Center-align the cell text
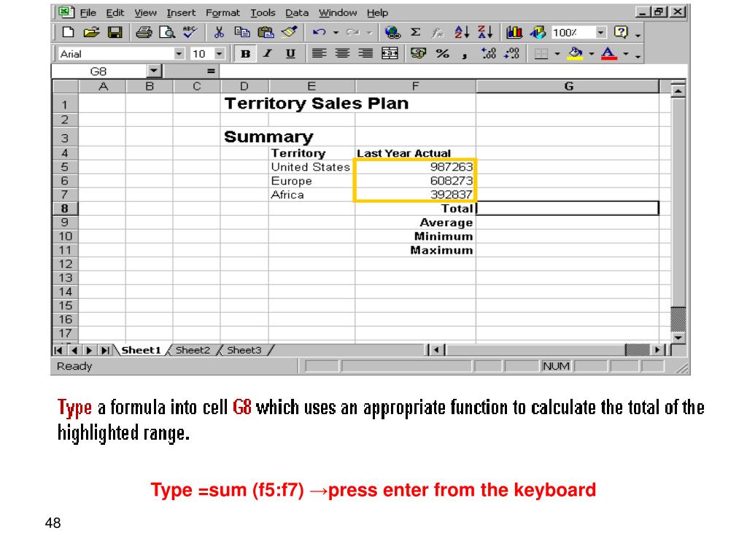This screenshot has height=560, width=747. (x=342, y=53)
